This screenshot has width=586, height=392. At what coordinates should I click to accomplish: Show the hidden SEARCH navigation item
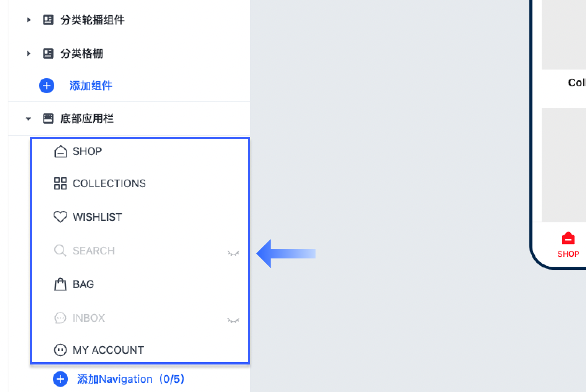pyautogui.click(x=233, y=253)
